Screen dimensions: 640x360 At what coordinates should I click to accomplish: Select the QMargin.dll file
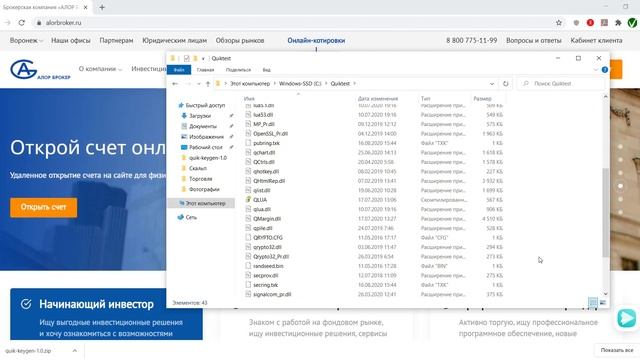pyautogui.click(x=267, y=219)
